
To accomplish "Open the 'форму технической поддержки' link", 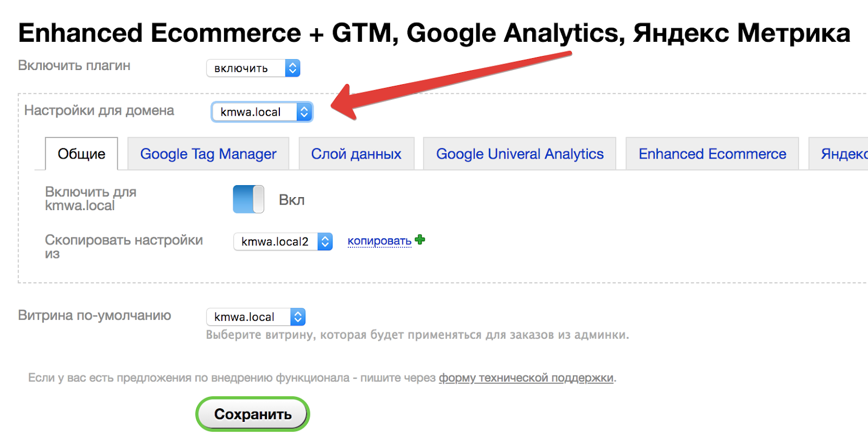I will click(526, 378).
